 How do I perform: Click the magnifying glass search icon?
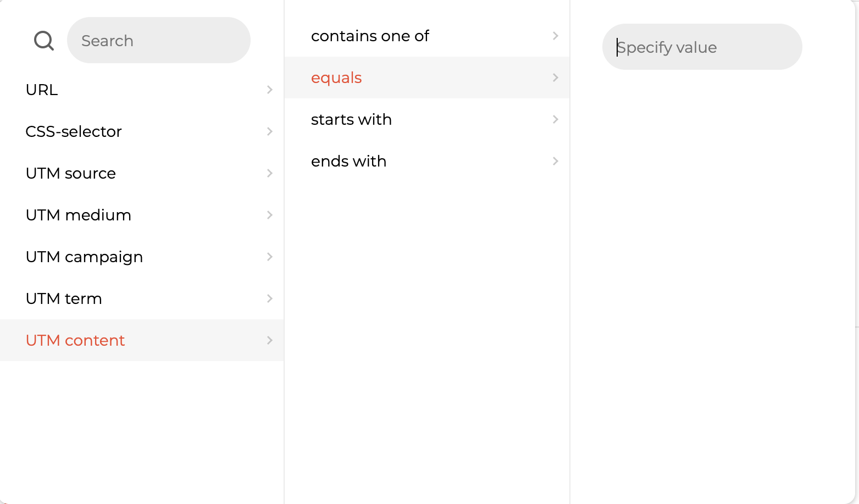[44, 41]
